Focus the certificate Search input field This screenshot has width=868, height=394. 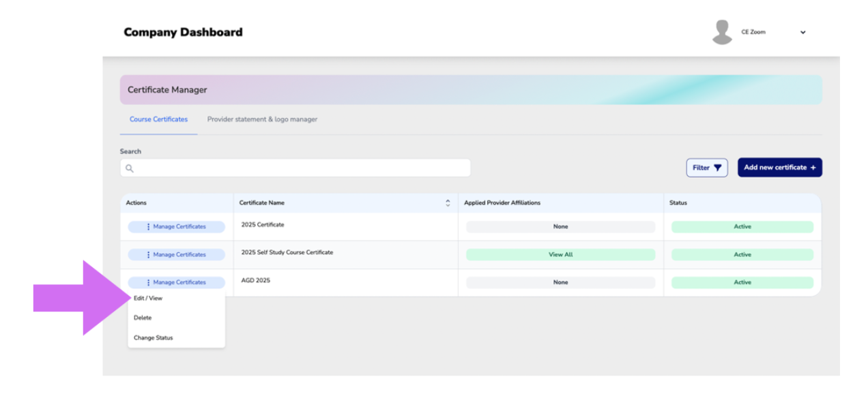coord(295,168)
